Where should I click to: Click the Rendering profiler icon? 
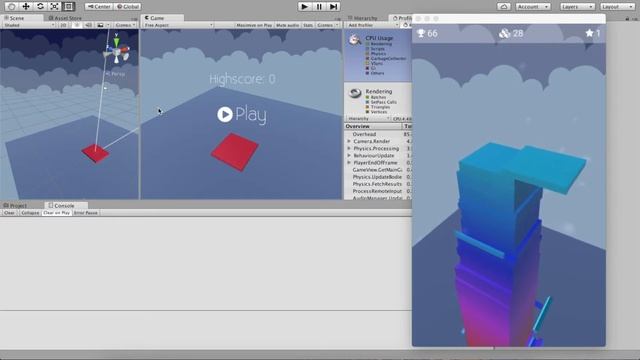click(355, 93)
